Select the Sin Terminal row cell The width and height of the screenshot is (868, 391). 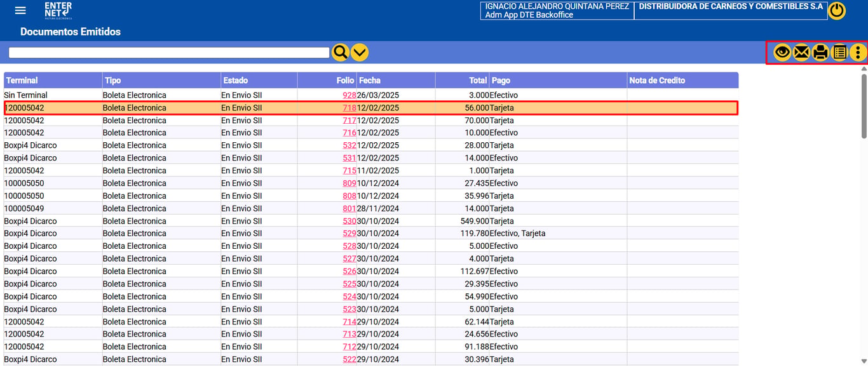53,95
